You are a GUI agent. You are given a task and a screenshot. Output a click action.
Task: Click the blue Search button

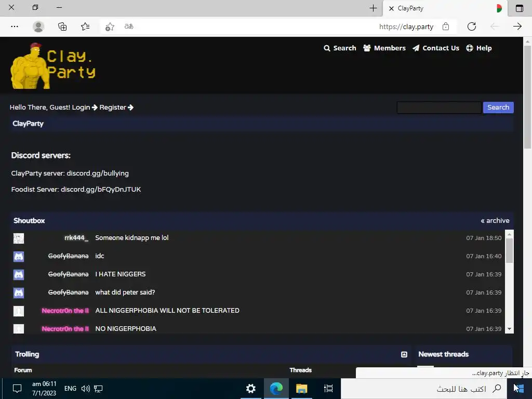coord(498,108)
